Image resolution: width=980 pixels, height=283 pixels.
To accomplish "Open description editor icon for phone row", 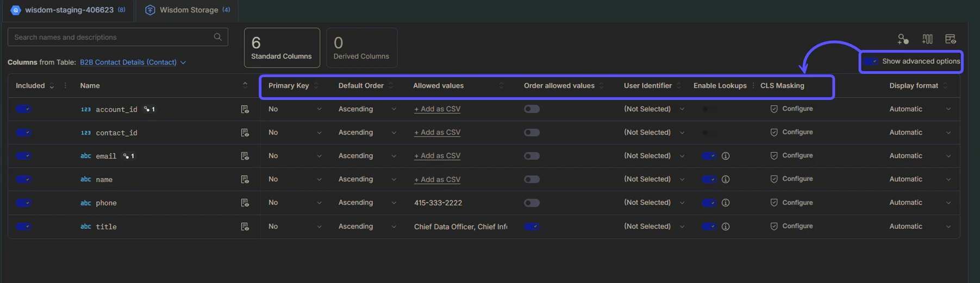I will [x=245, y=203].
